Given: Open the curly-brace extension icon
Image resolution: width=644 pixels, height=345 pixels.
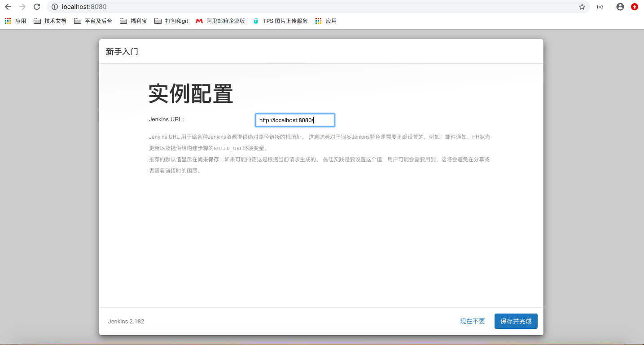Looking at the screenshot, I should click(x=600, y=7).
